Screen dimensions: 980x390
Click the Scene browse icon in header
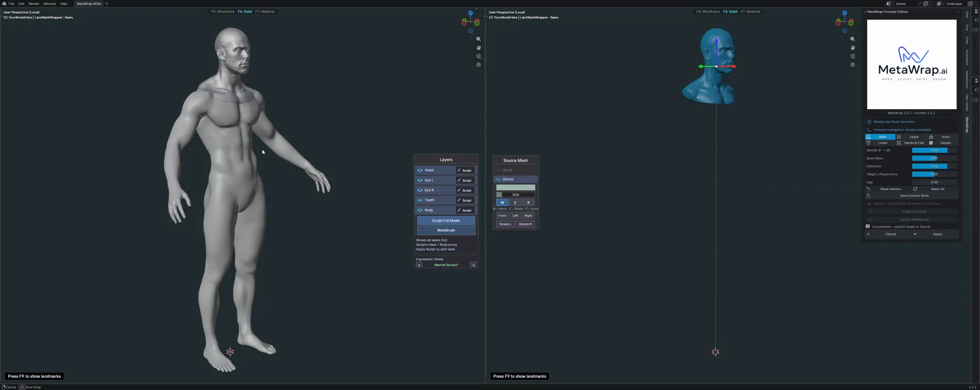(x=889, y=4)
